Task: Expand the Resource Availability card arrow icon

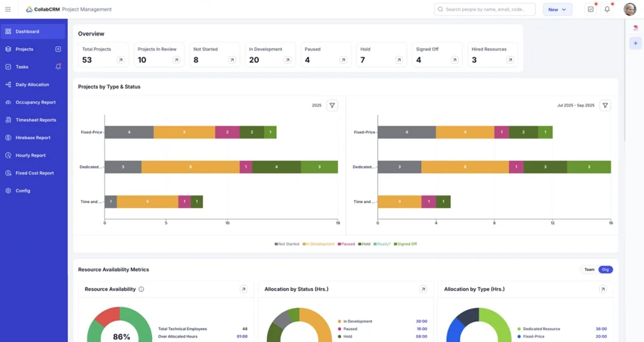Action: 243,289
